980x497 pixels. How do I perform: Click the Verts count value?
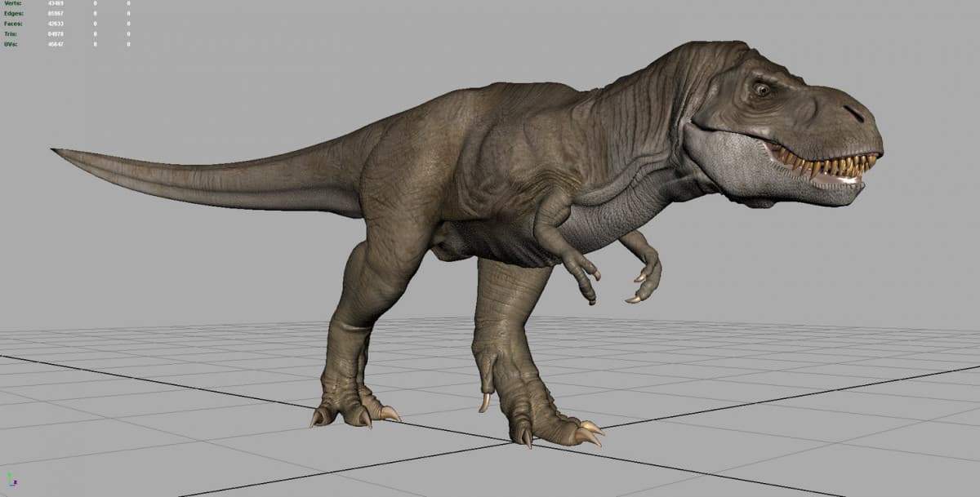point(56,5)
